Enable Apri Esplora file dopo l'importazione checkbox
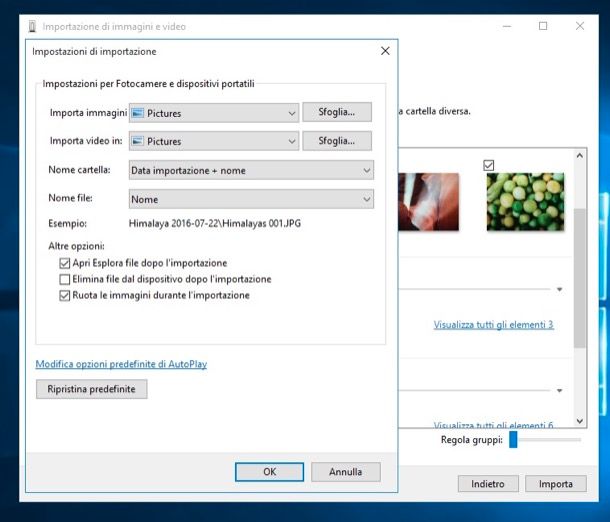 coord(66,263)
